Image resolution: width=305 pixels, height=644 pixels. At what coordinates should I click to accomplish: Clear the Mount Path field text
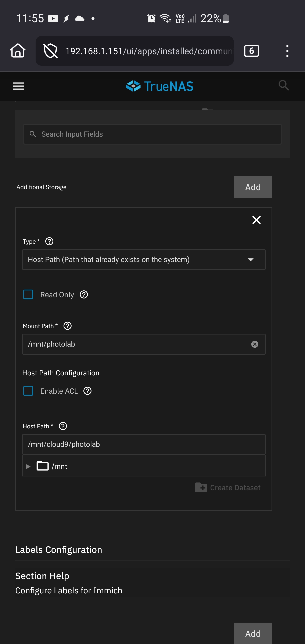(255, 344)
